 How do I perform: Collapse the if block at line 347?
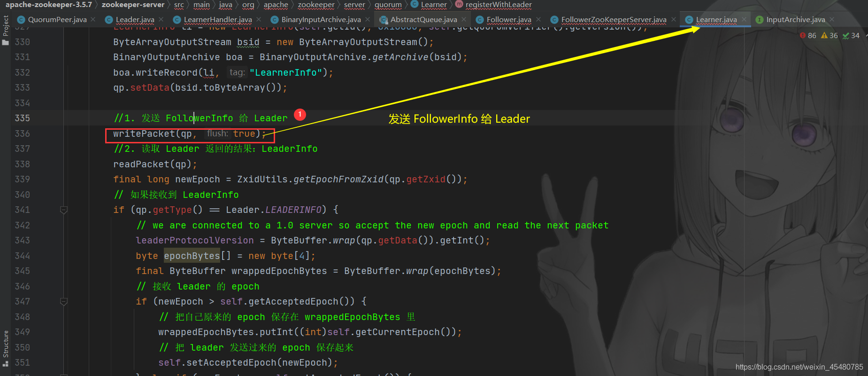pyautogui.click(x=64, y=301)
